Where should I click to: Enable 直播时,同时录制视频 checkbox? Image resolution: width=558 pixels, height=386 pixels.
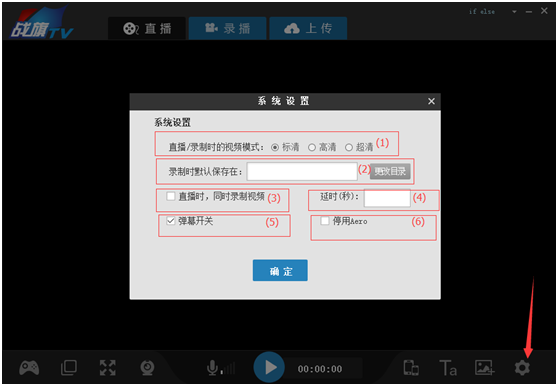(x=171, y=196)
